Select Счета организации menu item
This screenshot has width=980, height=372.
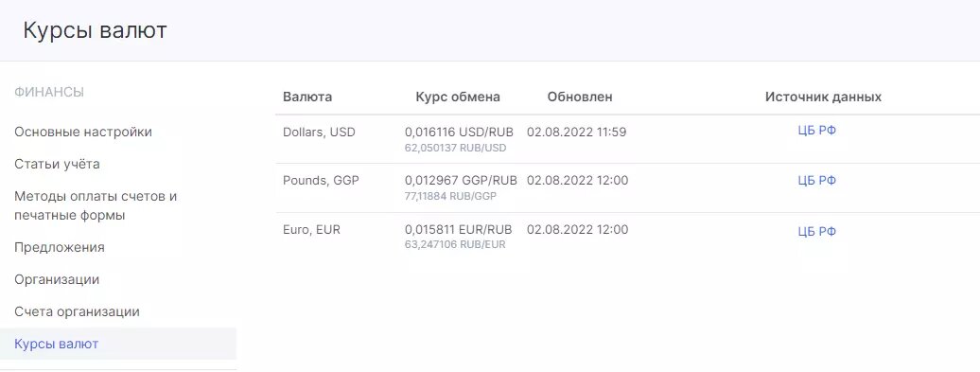77,311
